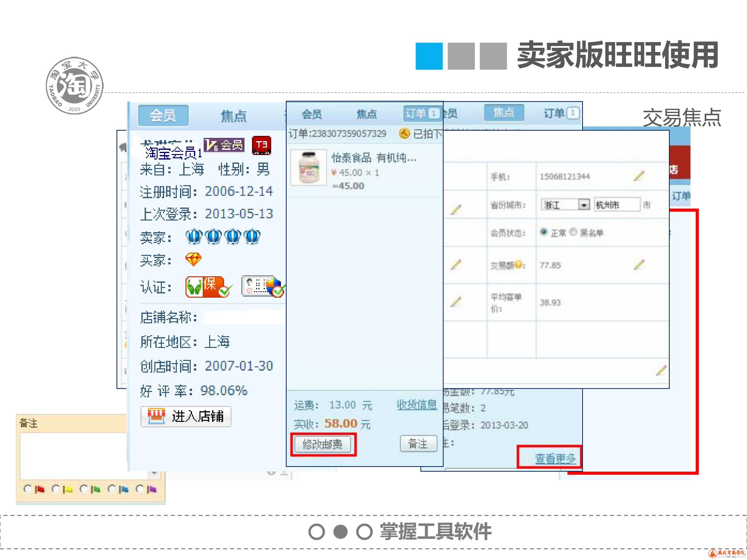747x560 pixels.
Task: Click the product title 怡泰食品 有机纯…
Action: [374, 158]
